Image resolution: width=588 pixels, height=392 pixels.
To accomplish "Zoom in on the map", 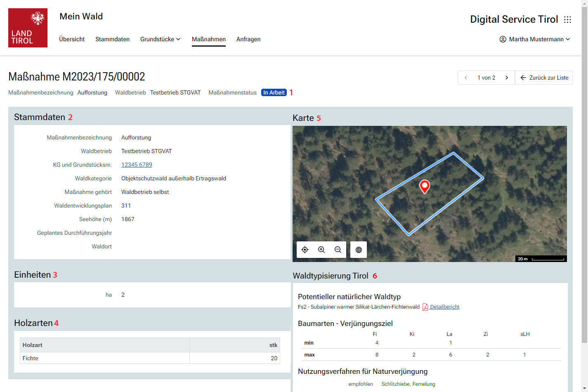I will click(x=321, y=250).
